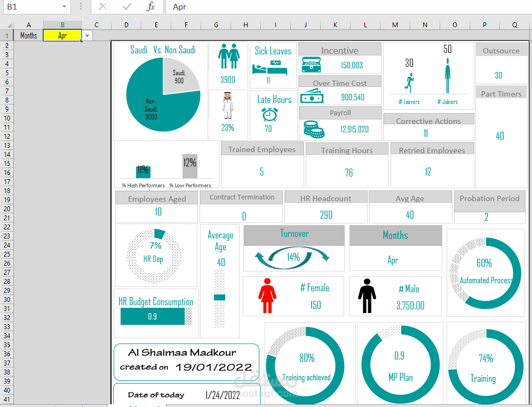Click the Saudi man figure icon
This screenshot has width=532, height=407.
point(228,105)
